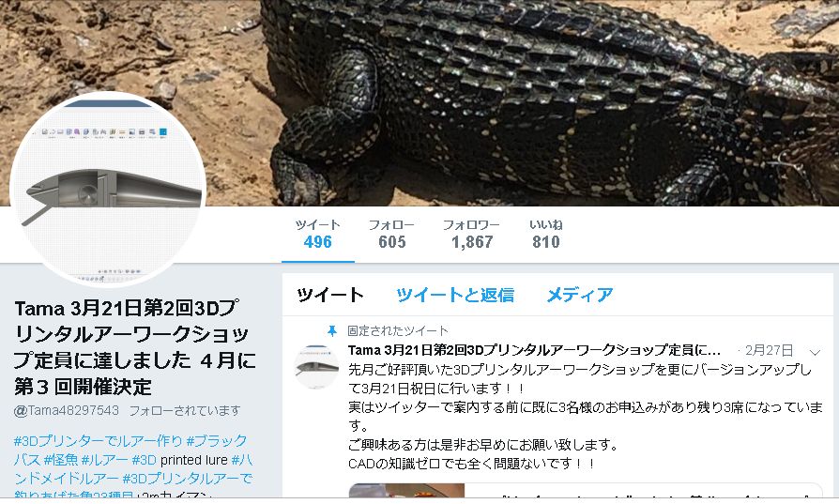View the フォロワー 1,867 followers list
This screenshot has height=504, width=839.
click(471, 235)
